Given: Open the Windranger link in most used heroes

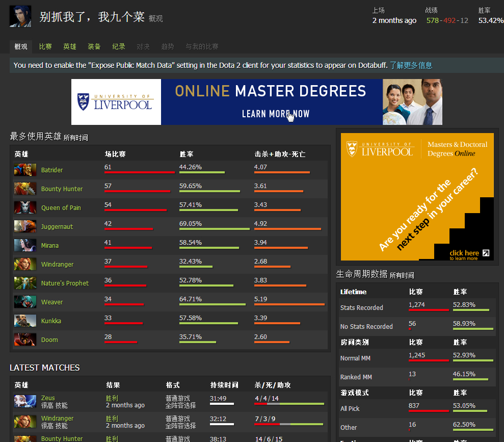Looking at the screenshot, I should click(57, 265).
